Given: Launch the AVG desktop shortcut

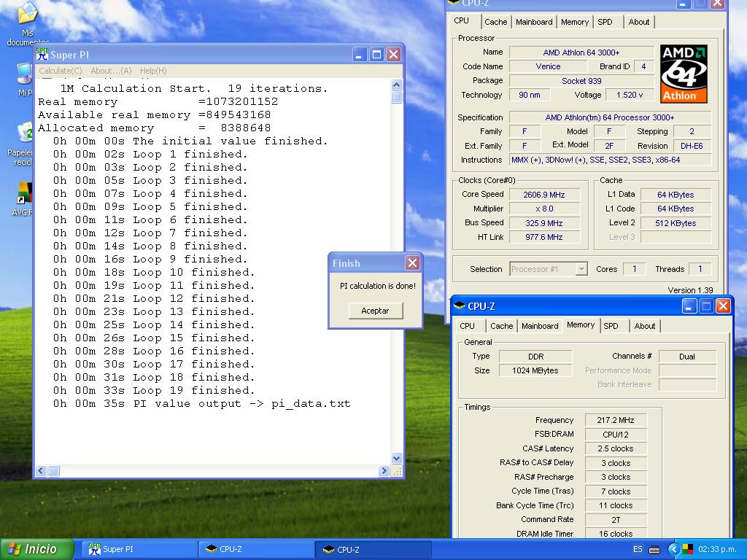Looking at the screenshot, I should [24, 193].
